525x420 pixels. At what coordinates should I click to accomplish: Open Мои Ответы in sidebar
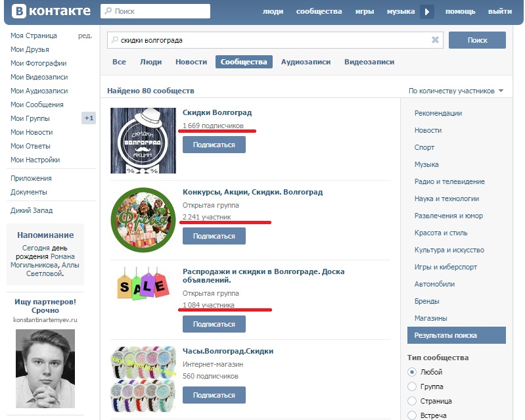[30, 146]
